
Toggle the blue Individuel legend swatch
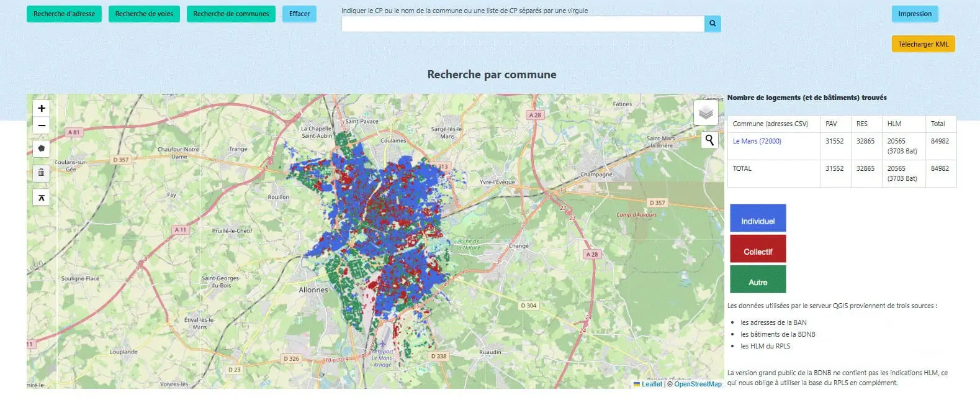pos(758,218)
